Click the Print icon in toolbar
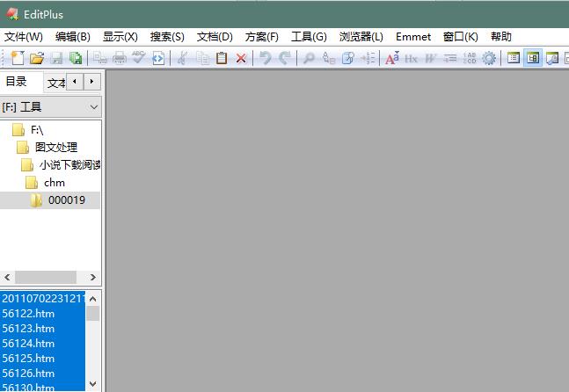Image resolution: width=569 pixels, height=392 pixels. pyautogui.click(x=119, y=58)
